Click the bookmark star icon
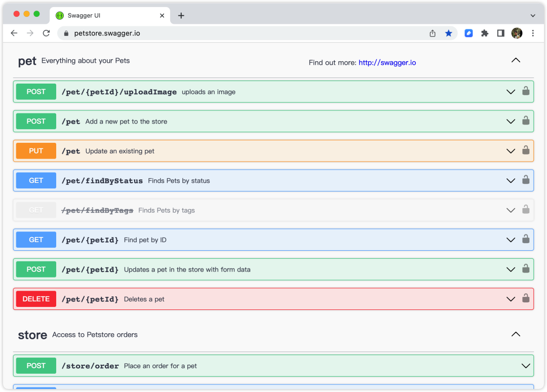Image resolution: width=547 pixels, height=392 pixels. tap(449, 33)
